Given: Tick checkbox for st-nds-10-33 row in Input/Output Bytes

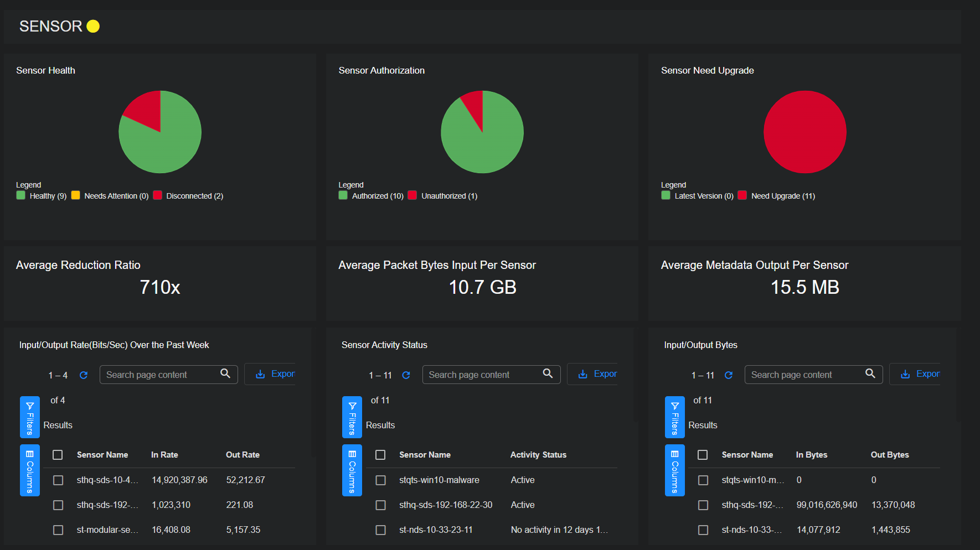Looking at the screenshot, I should (703, 530).
